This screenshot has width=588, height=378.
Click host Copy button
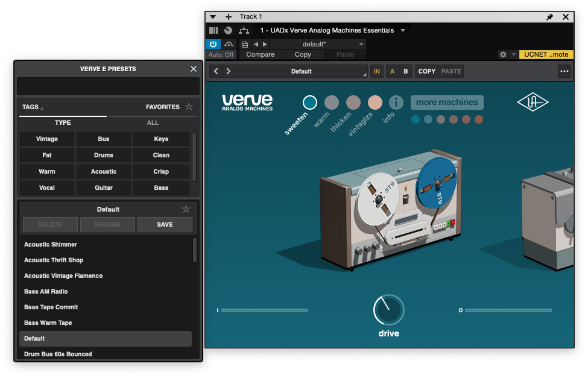point(303,55)
